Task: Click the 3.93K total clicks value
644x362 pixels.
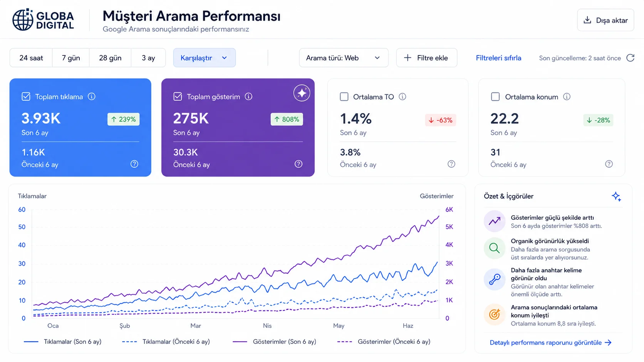Action: (41, 118)
